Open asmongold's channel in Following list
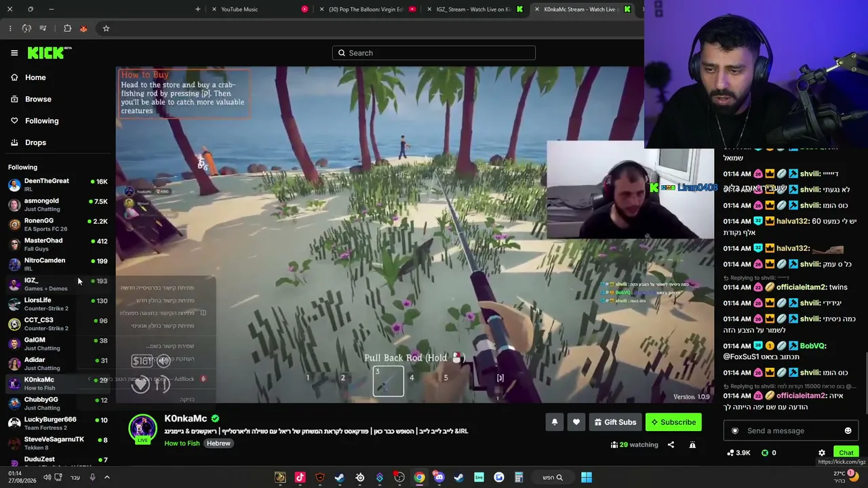The height and width of the screenshot is (488, 868). click(58, 205)
